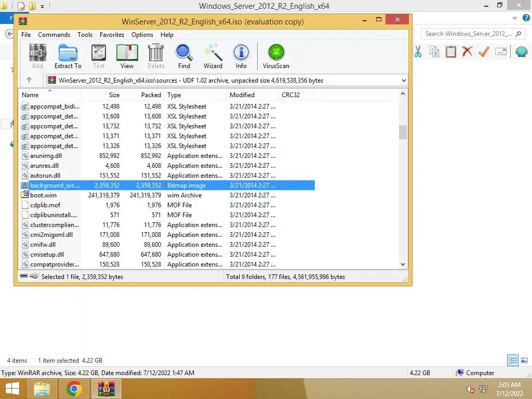Select the clustercomplian... file row
Image resolution: width=532 pixels, height=399 pixels.
pos(167,225)
